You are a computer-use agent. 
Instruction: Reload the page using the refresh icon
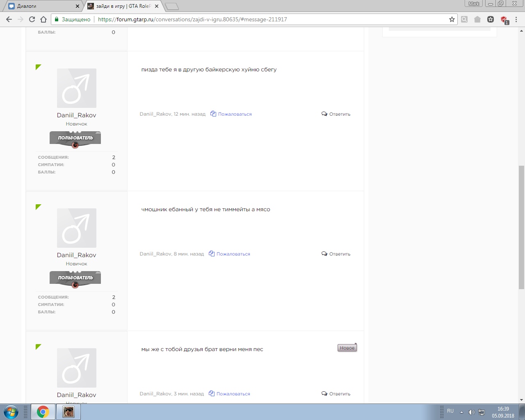tap(32, 19)
